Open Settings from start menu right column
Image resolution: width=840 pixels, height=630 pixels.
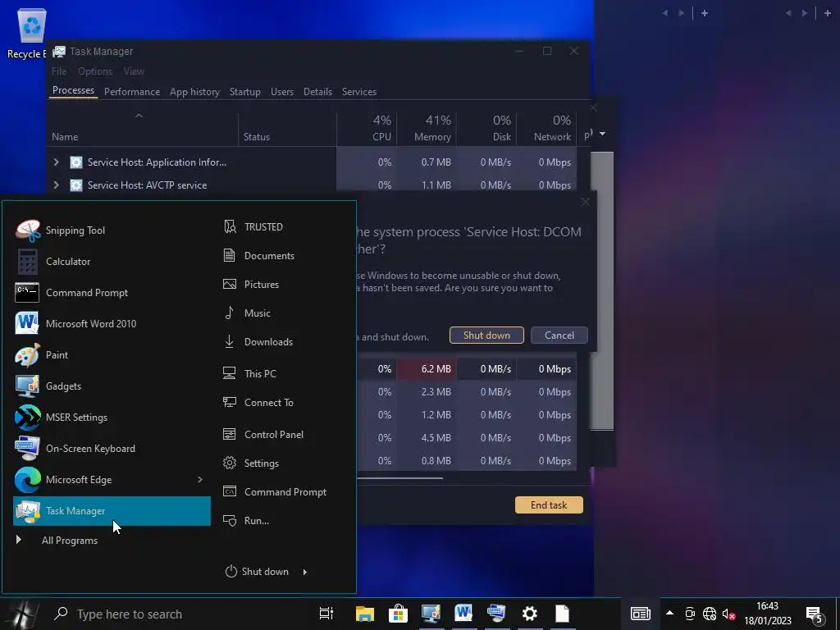click(x=251, y=463)
